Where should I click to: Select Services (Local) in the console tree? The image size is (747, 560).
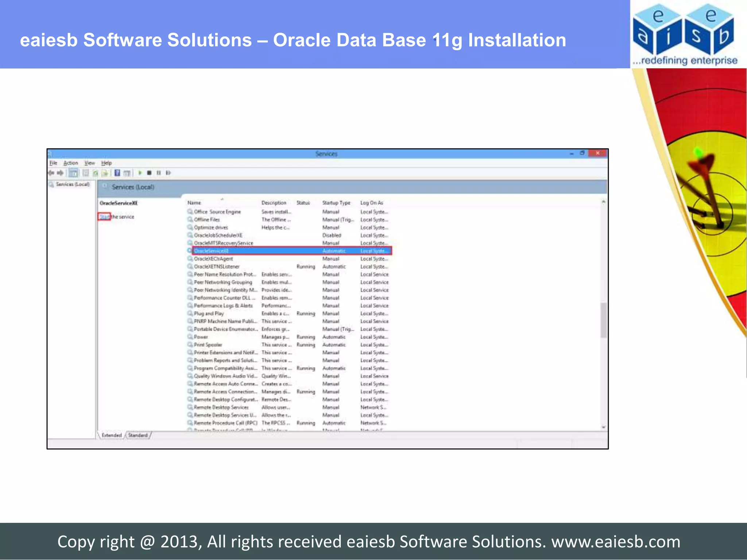pyautogui.click(x=73, y=184)
